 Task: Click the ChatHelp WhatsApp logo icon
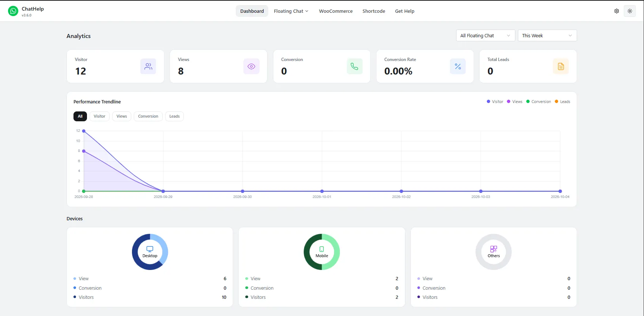tap(13, 11)
